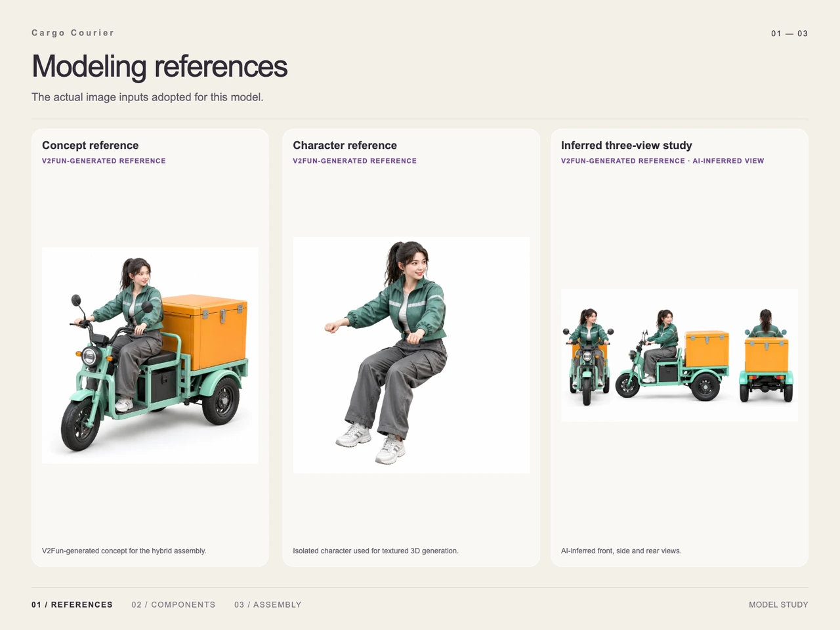Switch to 02 / COMPONENTS section
This screenshot has width=840, height=630.
click(173, 604)
